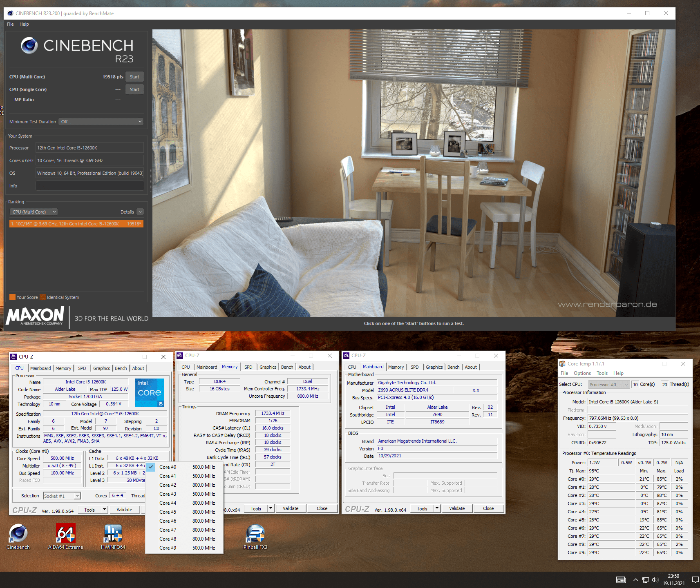Screen dimensions: 700x588
Task: Click the CPU-Z icon in the CPU window title bar
Action: [13, 356]
